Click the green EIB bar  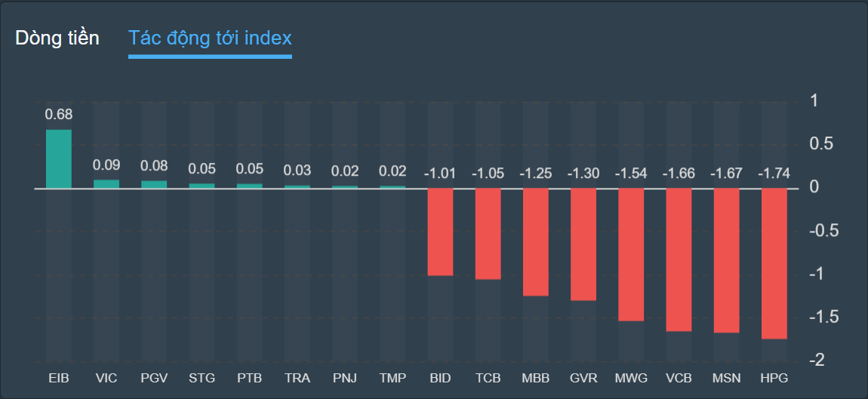click(x=59, y=159)
